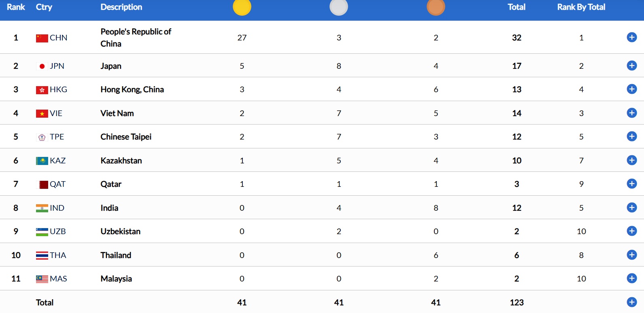Click the Japan flag icon
Viewport: 644px width, 313px height.
[42, 66]
